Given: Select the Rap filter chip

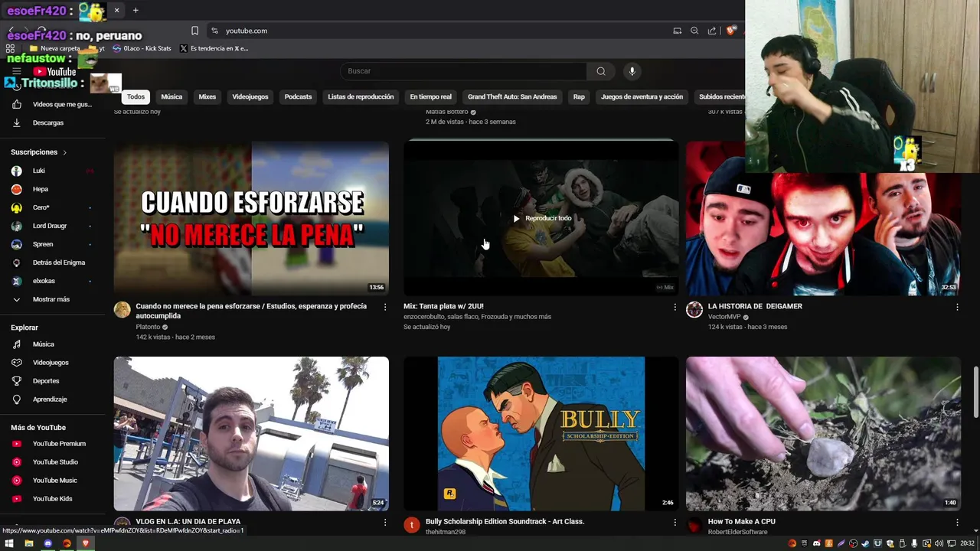Looking at the screenshot, I should click(x=579, y=97).
